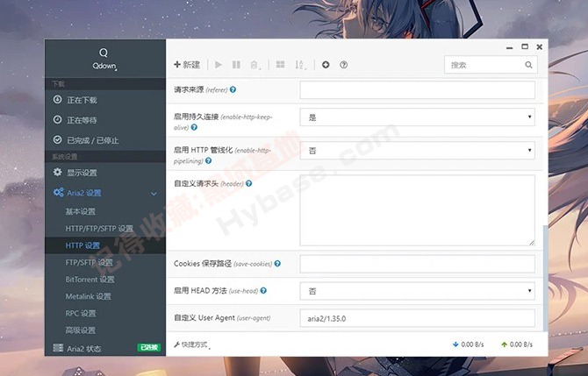Screen dimensions: 588x376
Task: Click the download speed 0.00 B/s indicator
Action: coord(468,344)
